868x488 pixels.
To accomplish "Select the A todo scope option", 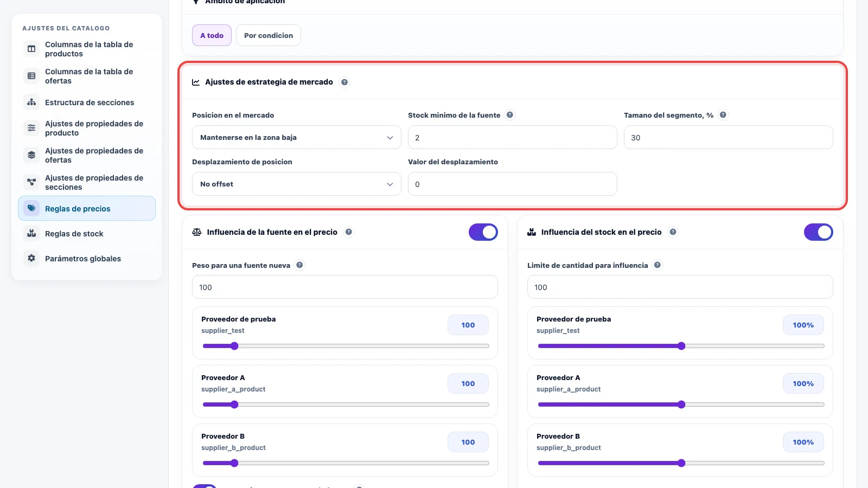I will [212, 35].
